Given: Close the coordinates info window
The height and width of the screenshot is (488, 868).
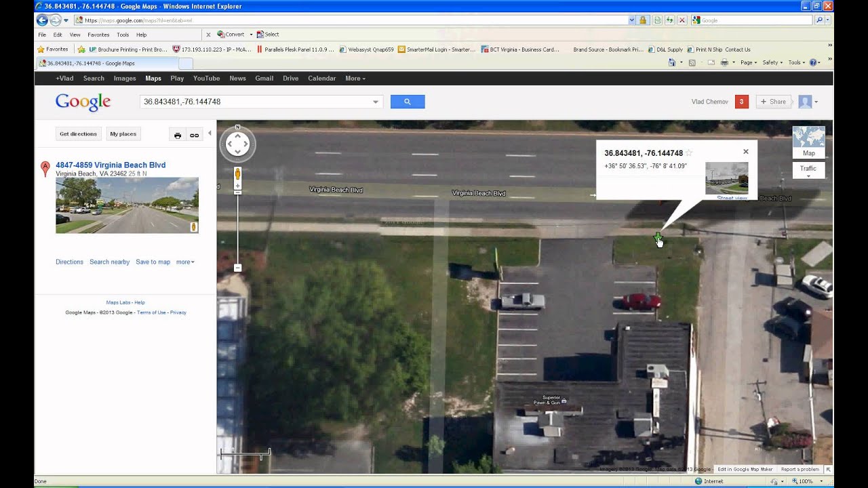Looking at the screenshot, I should 746,152.
